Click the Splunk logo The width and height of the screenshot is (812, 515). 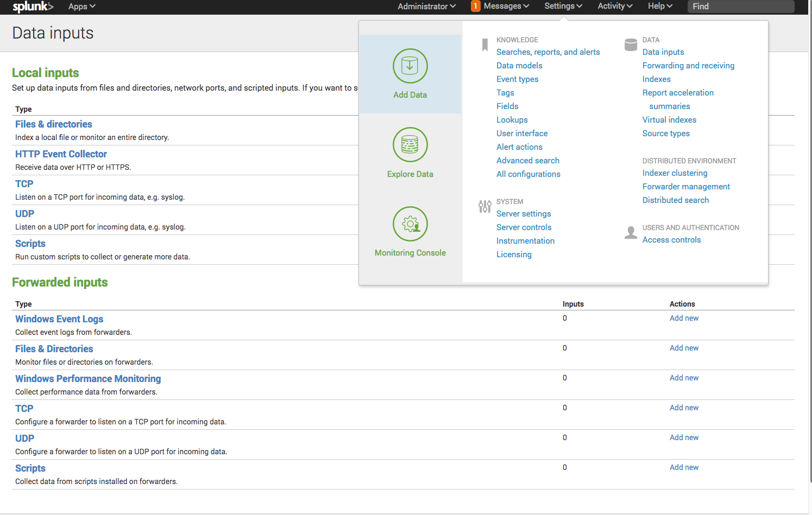[32, 7]
